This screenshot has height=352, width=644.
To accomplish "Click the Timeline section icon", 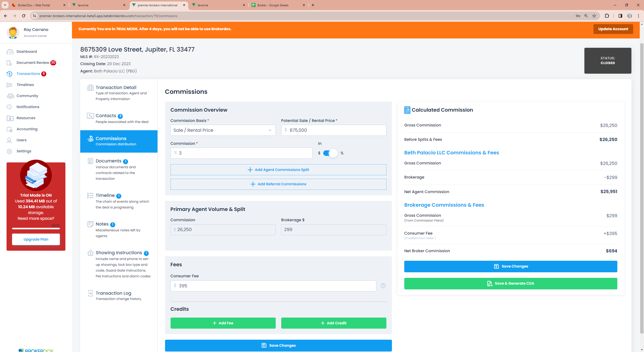I will (x=90, y=195).
